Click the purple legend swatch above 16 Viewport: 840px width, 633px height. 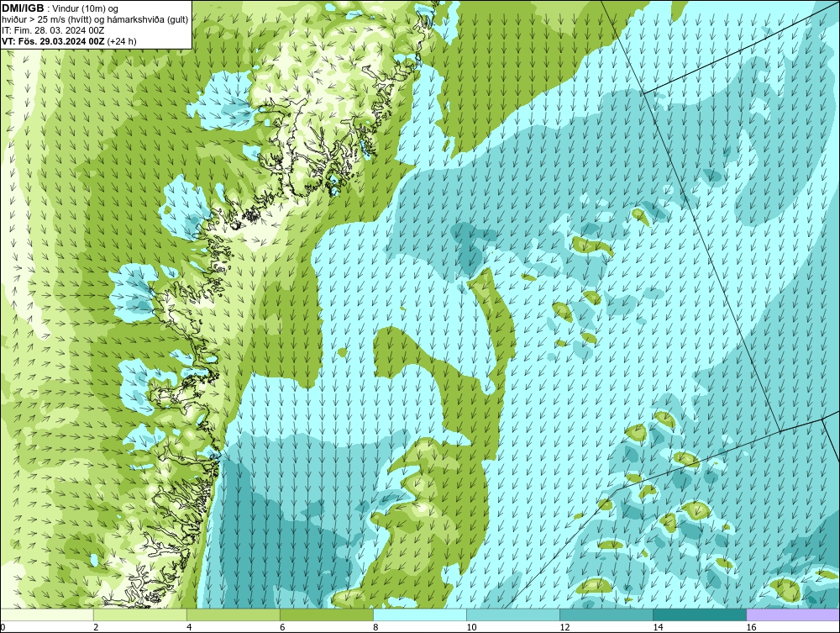coord(793,615)
